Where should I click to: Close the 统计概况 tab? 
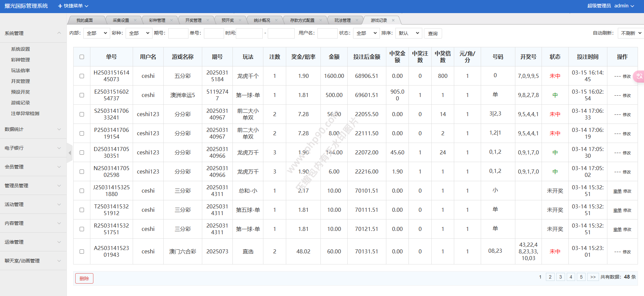pyautogui.click(x=276, y=20)
